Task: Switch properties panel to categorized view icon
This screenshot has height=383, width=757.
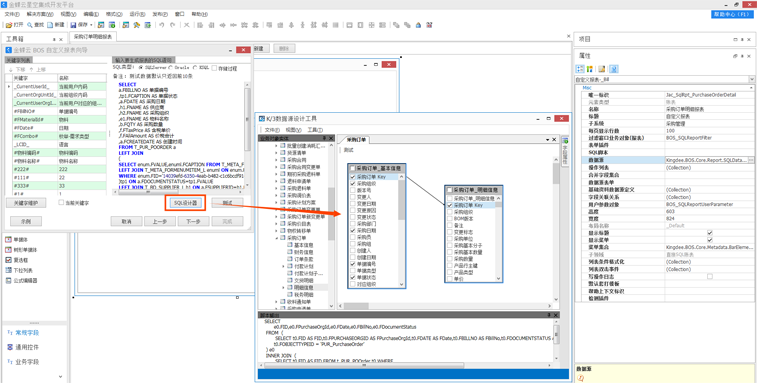Action: 580,69
